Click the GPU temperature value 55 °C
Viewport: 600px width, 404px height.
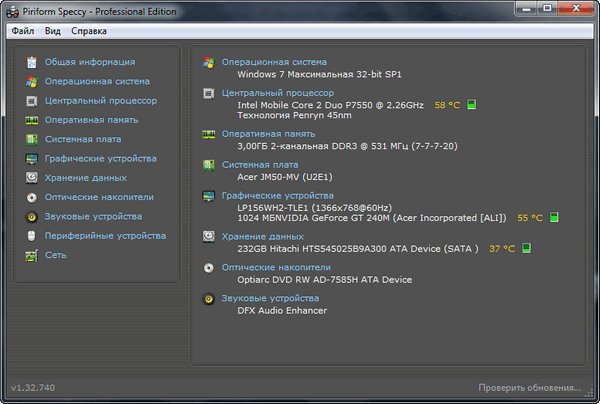click(x=530, y=218)
